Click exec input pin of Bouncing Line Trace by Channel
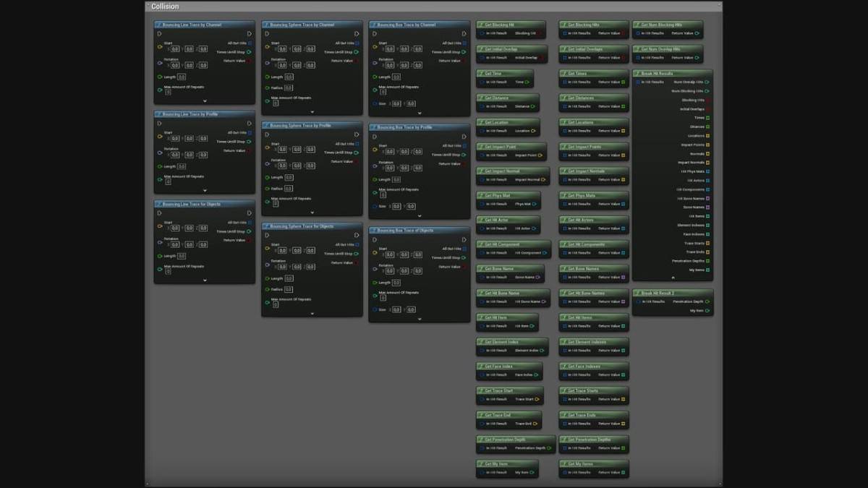 pyautogui.click(x=160, y=33)
